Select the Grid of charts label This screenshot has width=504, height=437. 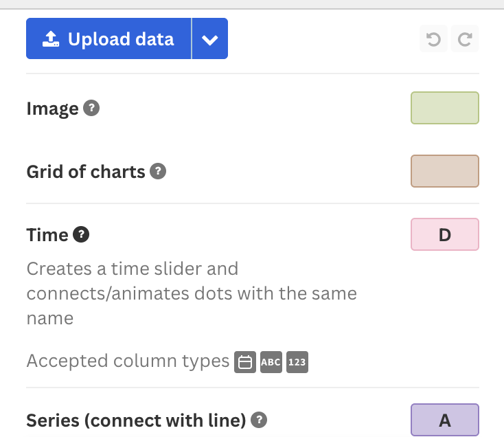tap(86, 171)
